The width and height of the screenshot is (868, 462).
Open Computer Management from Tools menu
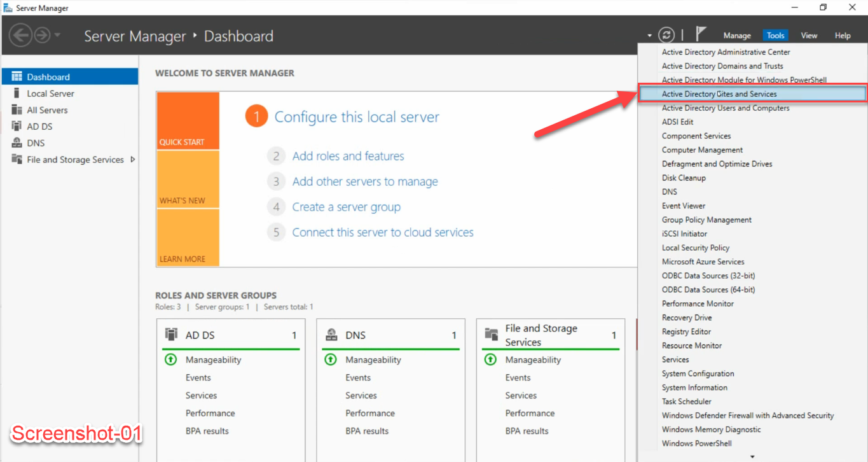[753, 150]
